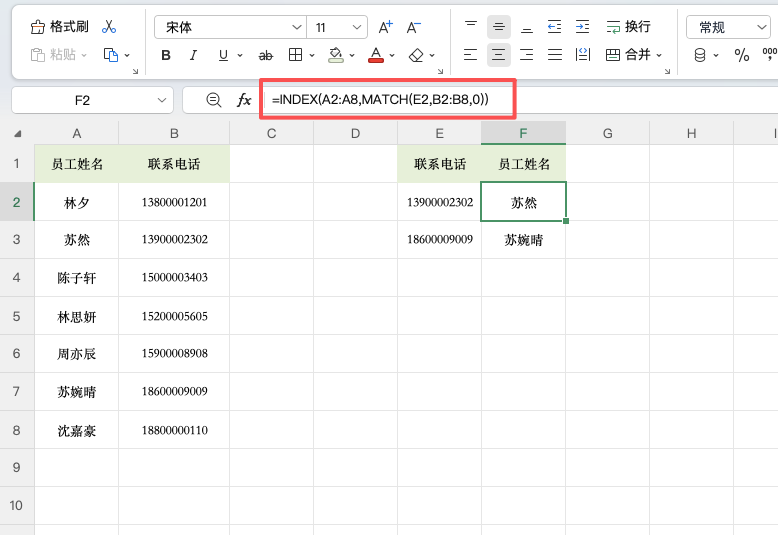Click the currency format icon
This screenshot has width=778, height=535.
700,55
